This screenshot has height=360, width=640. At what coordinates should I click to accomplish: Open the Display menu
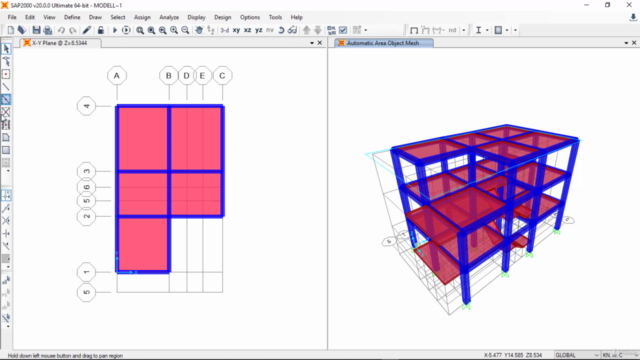pos(197,17)
